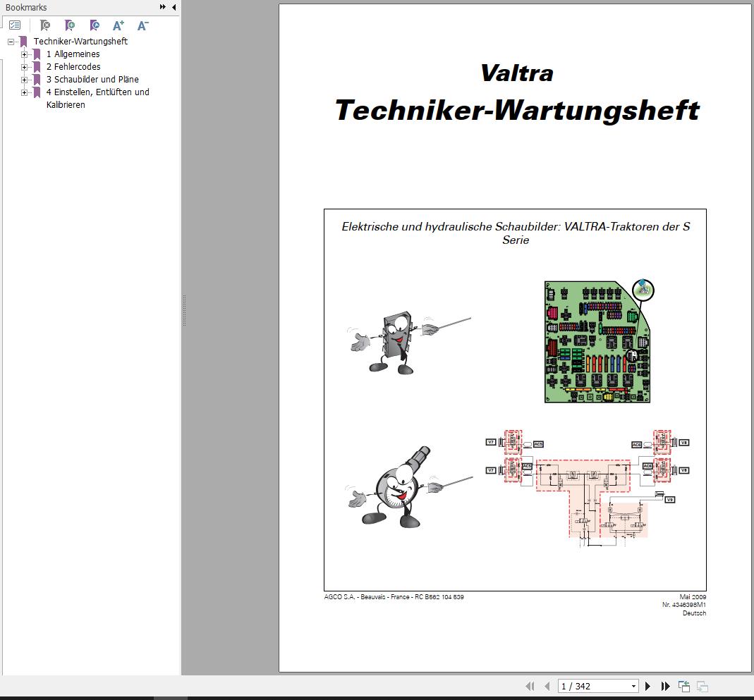Open the 3 Schaubilder und Pläne bookmark
This screenshot has width=754, height=700.
click(x=92, y=79)
